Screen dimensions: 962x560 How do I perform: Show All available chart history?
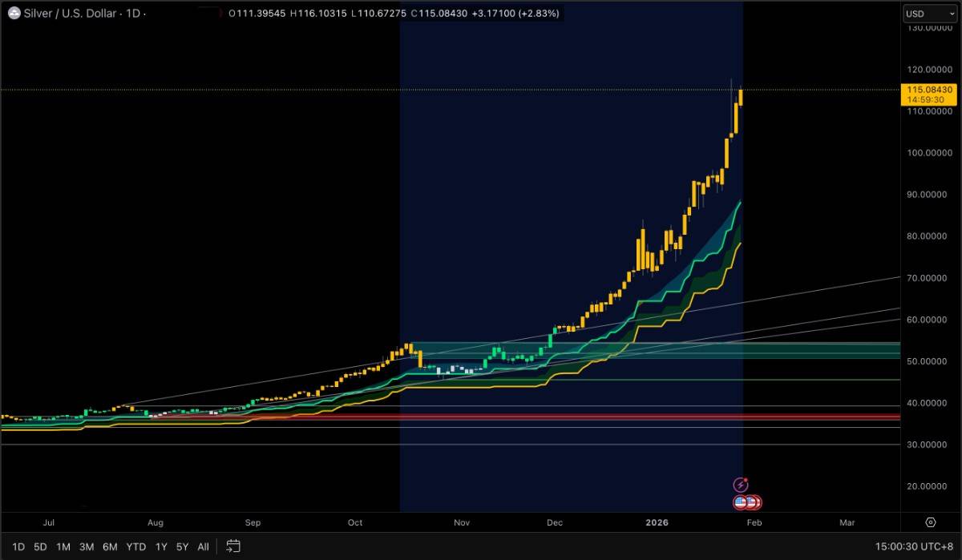click(x=203, y=547)
